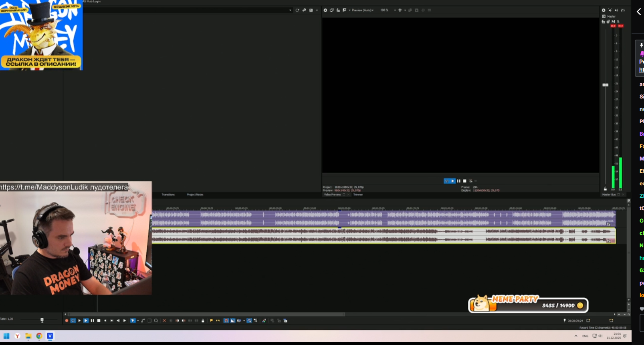Click Save Snapshot to File icon
Viewport: 644px width, 345px height.
click(x=417, y=10)
